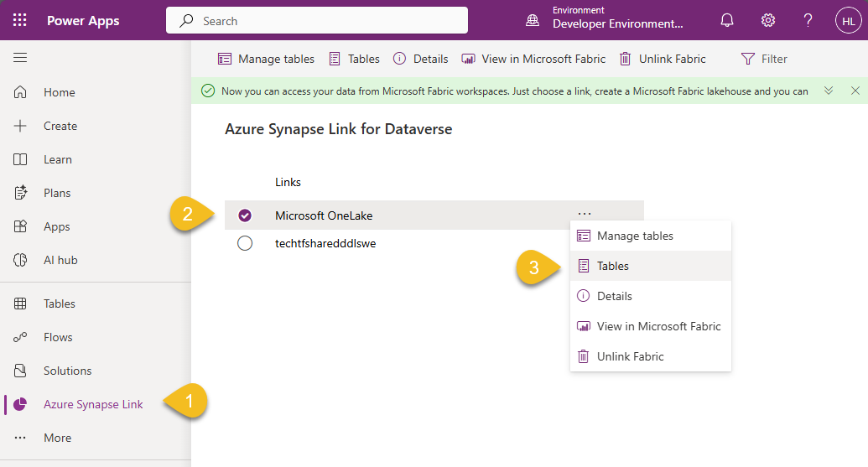Expand More in the left navigation
This screenshot has width=868, height=467.
point(58,438)
